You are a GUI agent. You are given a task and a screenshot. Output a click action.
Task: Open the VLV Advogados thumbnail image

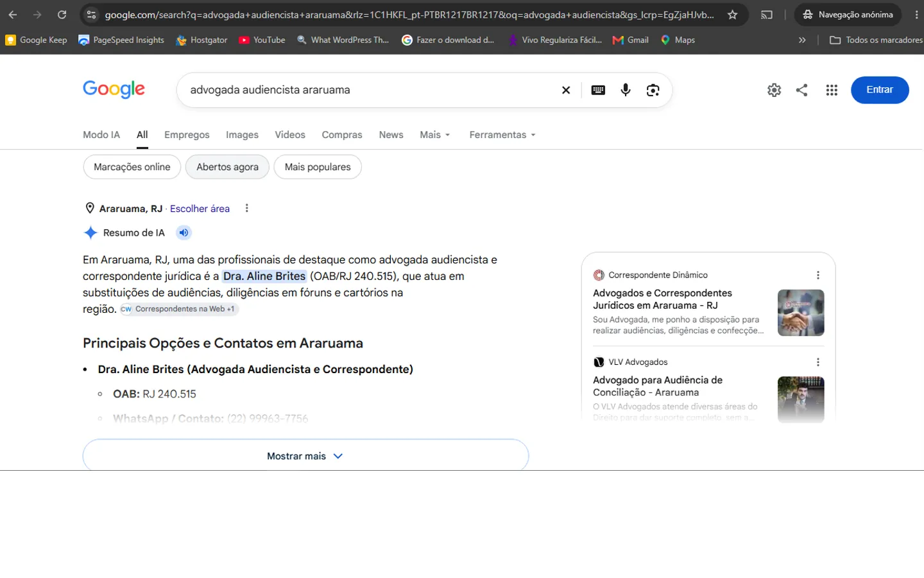801,399
